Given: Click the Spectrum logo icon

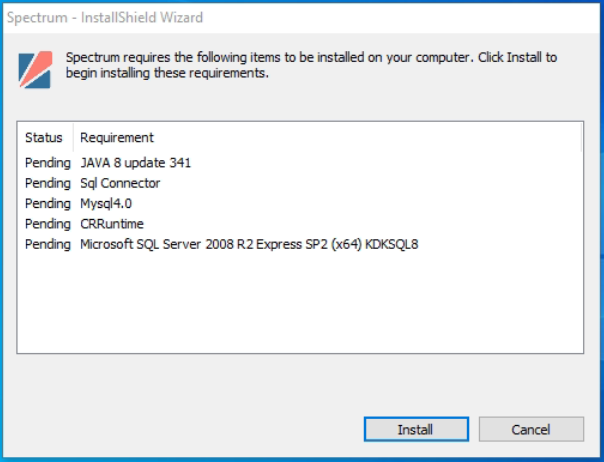Looking at the screenshot, I should [x=35, y=70].
